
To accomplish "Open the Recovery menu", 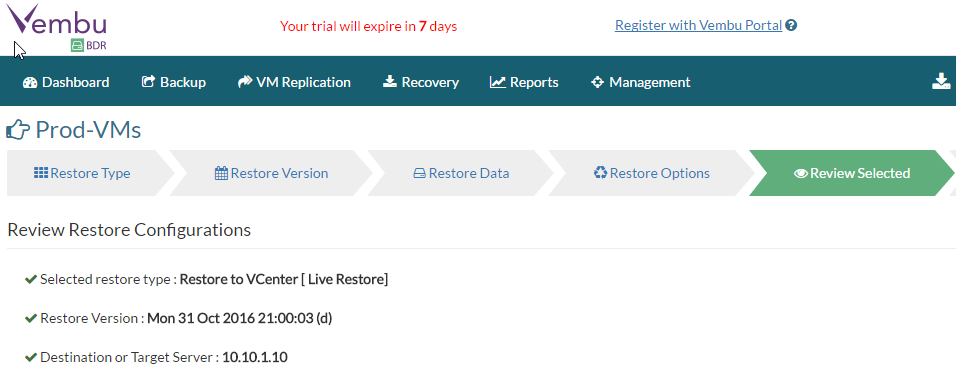I will click(421, 82).
